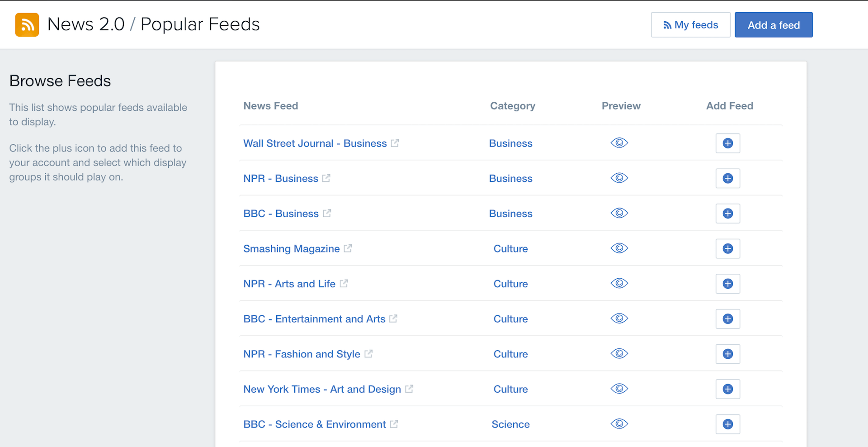The width and height of the screenshot is (868, 447).
Task: Open the BBC - Science & Environment feed link
Action: point(314,424)
